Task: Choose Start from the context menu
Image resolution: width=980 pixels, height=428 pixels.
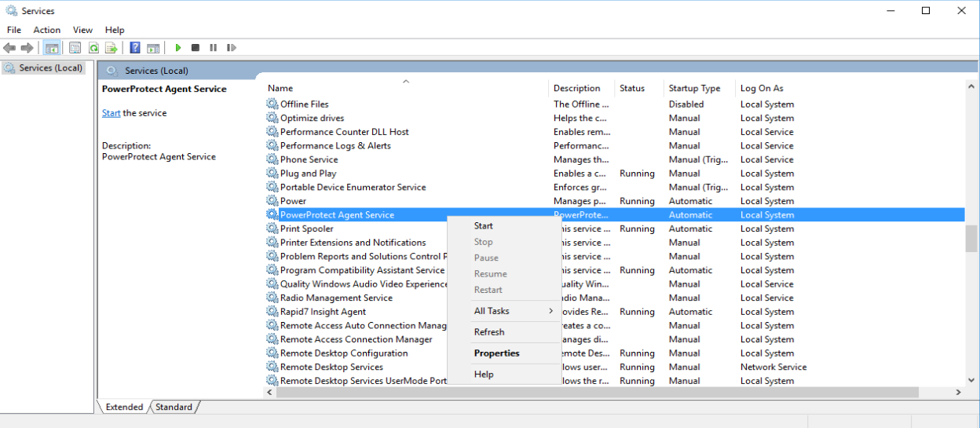Action: (x=484, y=226)
